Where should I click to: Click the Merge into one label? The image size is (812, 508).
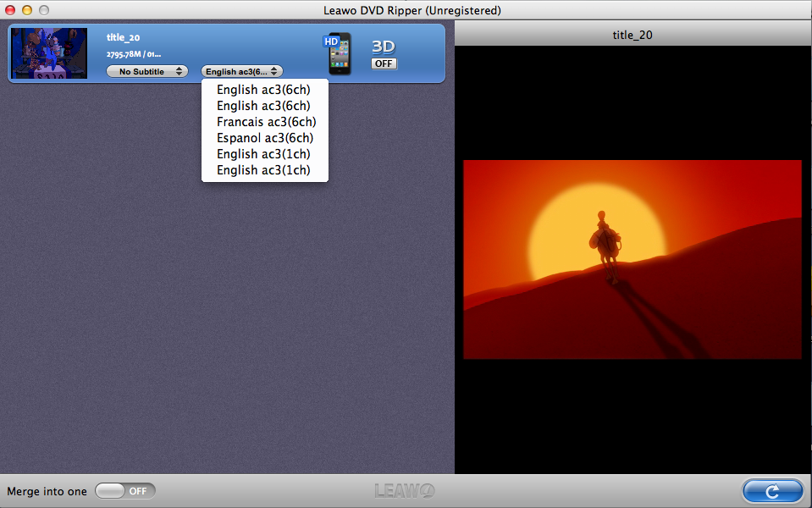[47, 491]
